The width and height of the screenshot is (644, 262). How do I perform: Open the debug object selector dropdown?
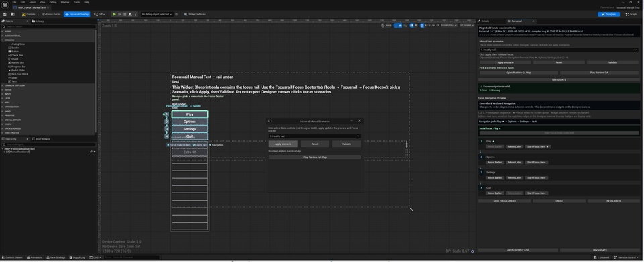point(157,14)
